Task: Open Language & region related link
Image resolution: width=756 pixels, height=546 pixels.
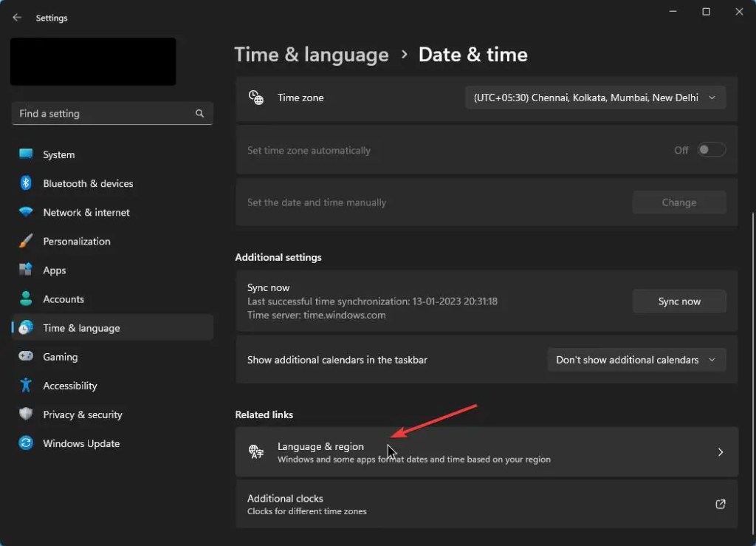Action: click(487, 452)
